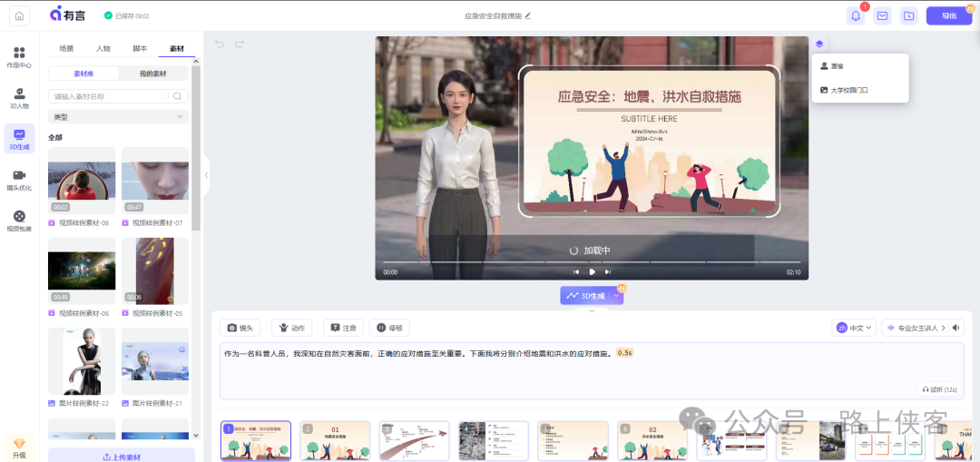Screen dimensions: 980x462
Task: Select the 我的素材 toggle tab
Action: tap(153, 74)
